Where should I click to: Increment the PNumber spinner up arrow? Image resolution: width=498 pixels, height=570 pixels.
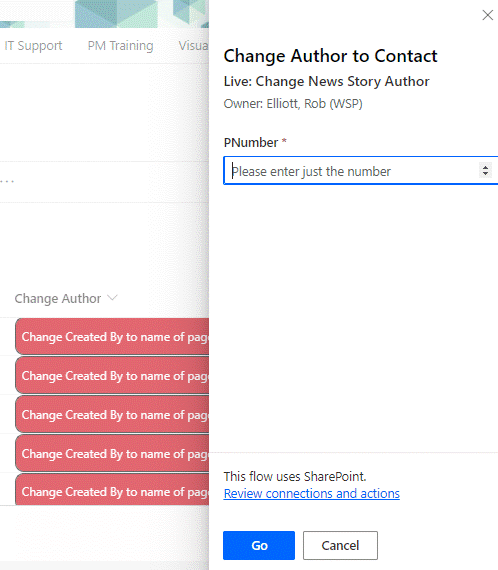pyautogui.click(x=485, y=167)
